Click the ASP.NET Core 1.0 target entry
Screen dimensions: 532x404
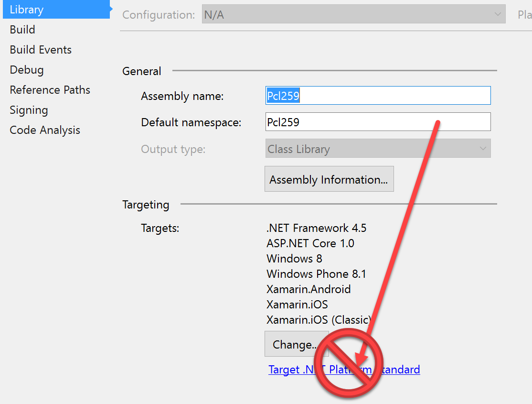point(310,243)
